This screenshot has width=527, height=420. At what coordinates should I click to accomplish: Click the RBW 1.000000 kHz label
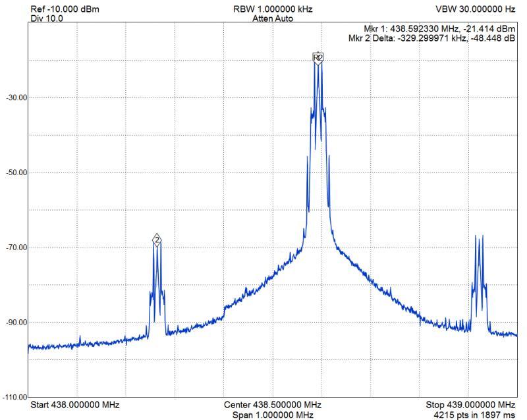(x=273, y=9)
